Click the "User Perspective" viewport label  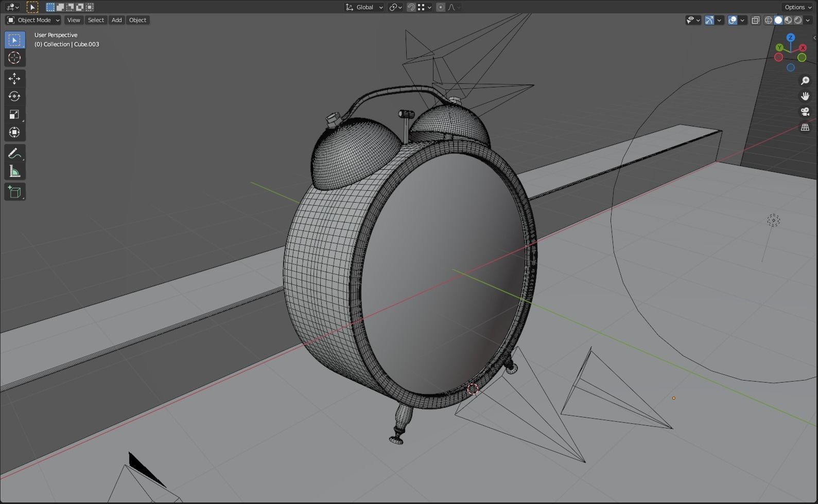(56, 35)
